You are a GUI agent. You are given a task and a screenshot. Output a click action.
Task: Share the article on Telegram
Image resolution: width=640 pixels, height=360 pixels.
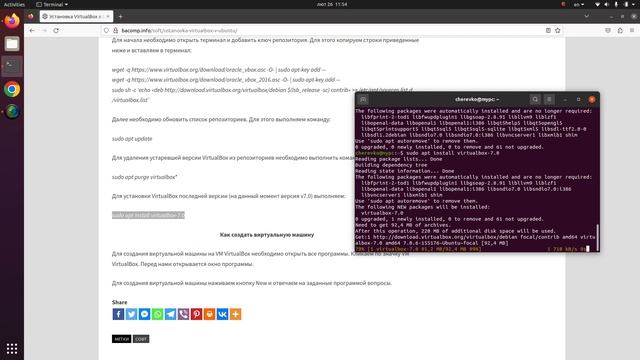tap(170, 314)
